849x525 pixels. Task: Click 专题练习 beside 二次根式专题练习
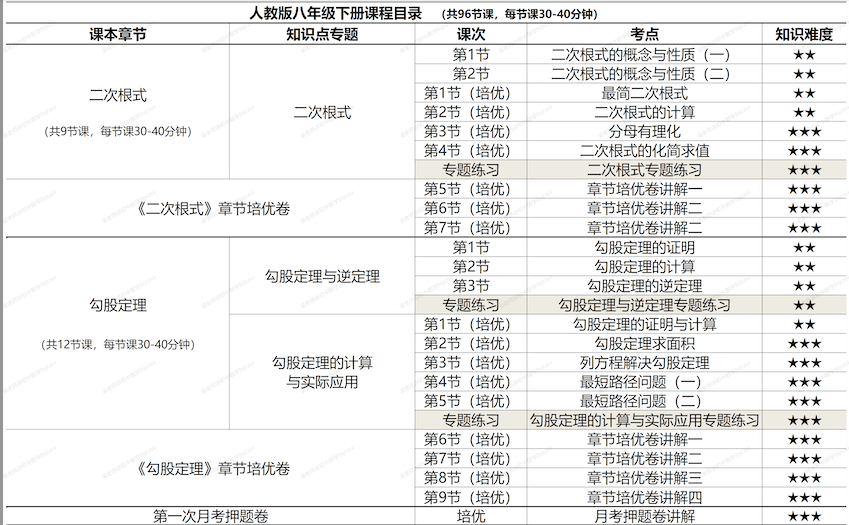471,170
